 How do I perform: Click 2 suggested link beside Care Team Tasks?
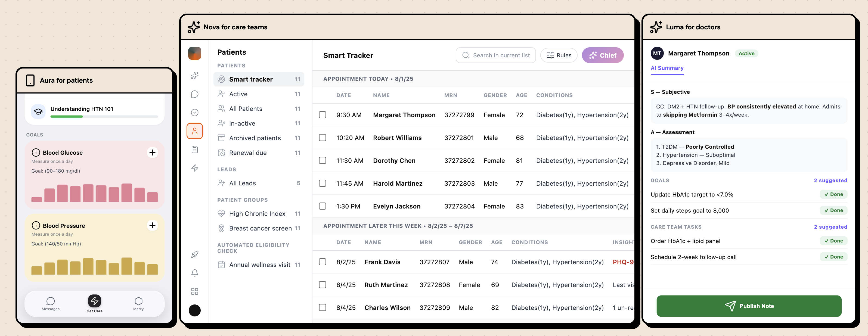point(830,227)
